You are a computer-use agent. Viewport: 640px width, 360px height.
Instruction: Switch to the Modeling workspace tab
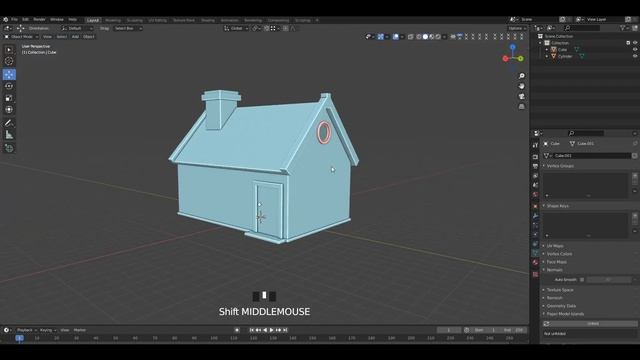pyautogui.click(x=113, y=20)
